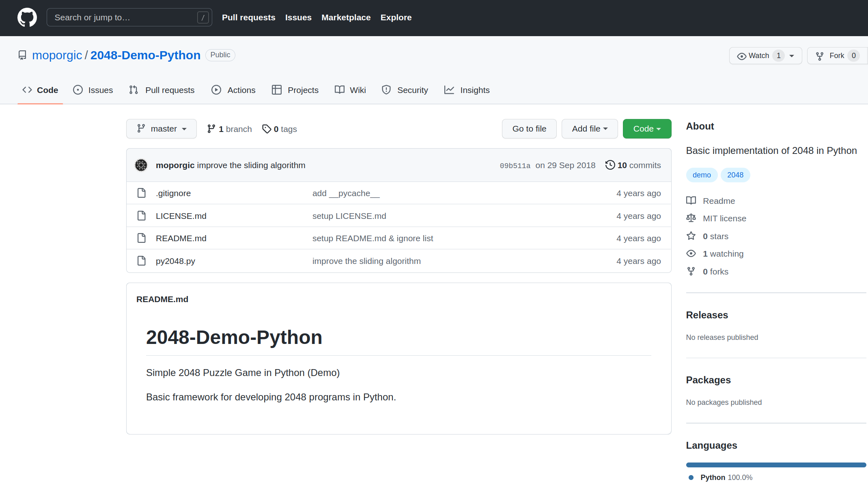
Task: Open the Wiki tab
Action: (350, 90)
